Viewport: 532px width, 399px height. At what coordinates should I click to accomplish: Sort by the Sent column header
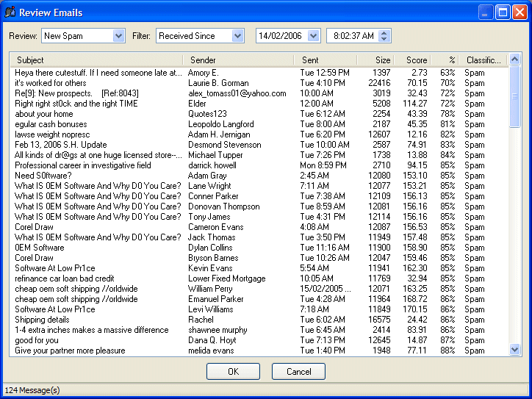pyautogui.click(x=326, y=60)
